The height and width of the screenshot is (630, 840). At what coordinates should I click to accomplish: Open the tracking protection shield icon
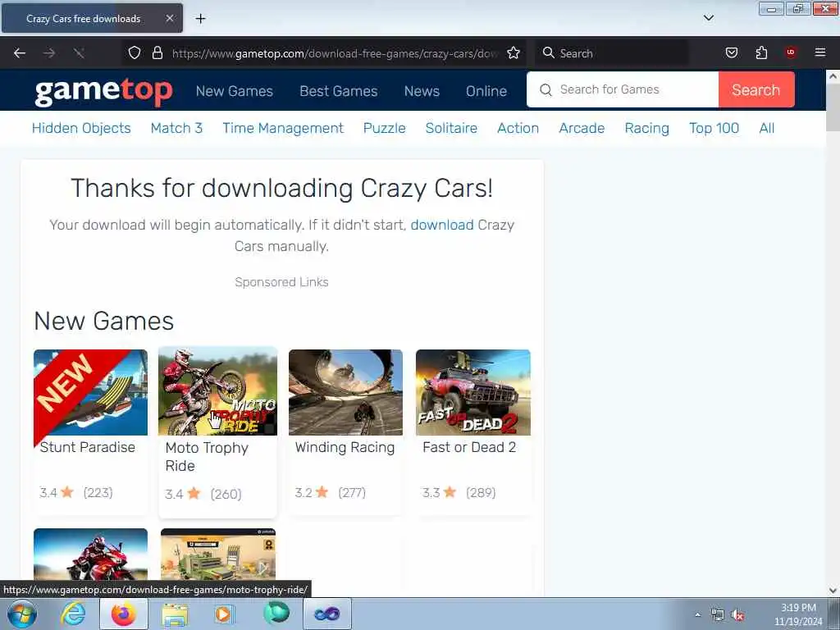point(135,53)
